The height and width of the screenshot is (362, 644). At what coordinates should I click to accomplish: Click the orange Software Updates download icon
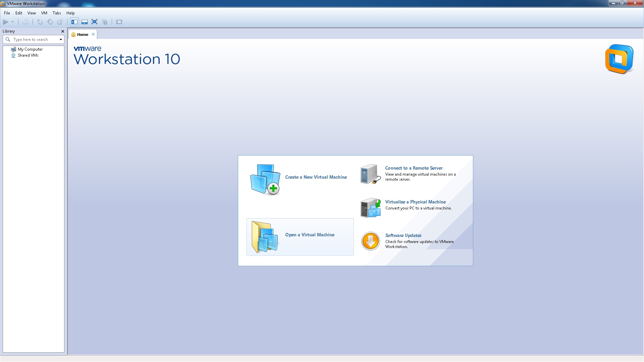pos(370,241)
